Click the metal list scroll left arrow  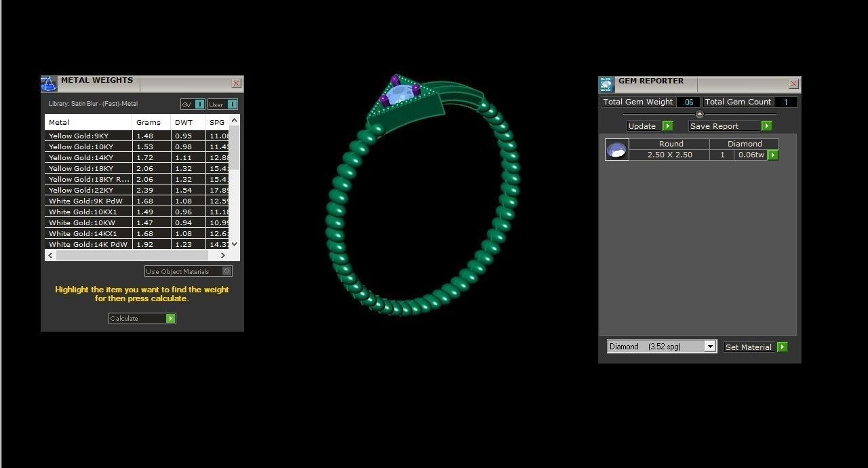pos(50,256)
